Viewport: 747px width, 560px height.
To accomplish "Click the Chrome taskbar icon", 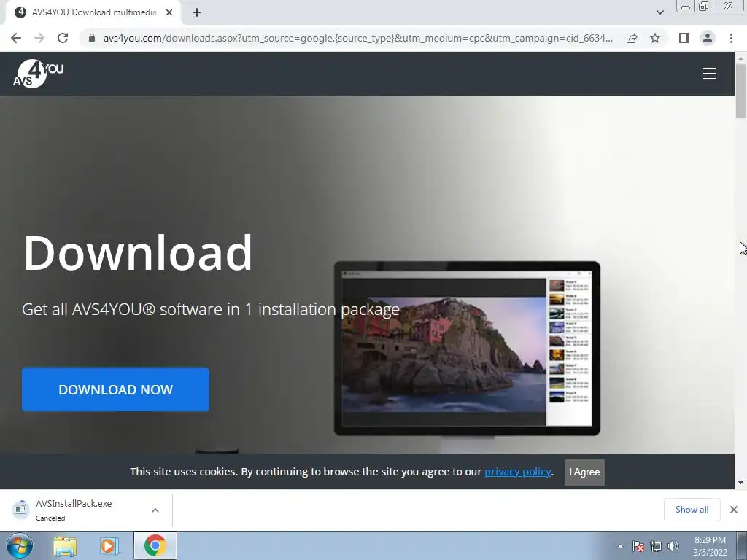I will [x=155, y=545].
